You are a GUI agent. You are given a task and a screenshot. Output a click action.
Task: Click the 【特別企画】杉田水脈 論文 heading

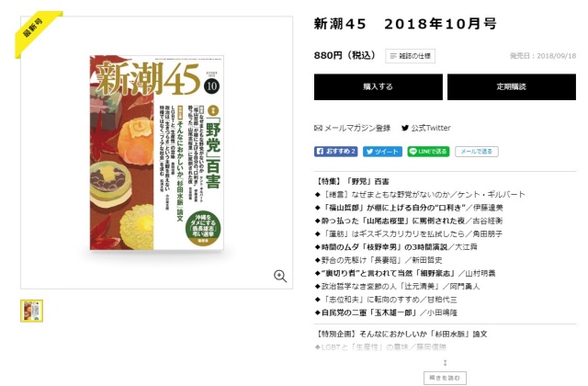pyautogui.click(x=401, y=334)
